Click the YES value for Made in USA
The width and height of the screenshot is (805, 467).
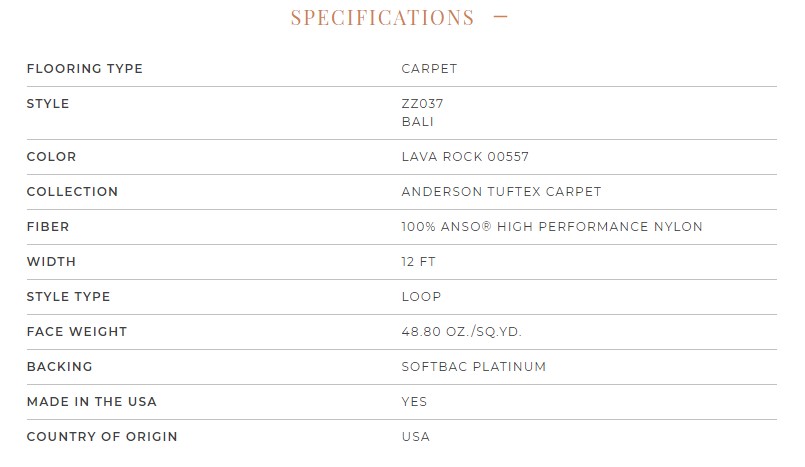click(x=414, y=401)
